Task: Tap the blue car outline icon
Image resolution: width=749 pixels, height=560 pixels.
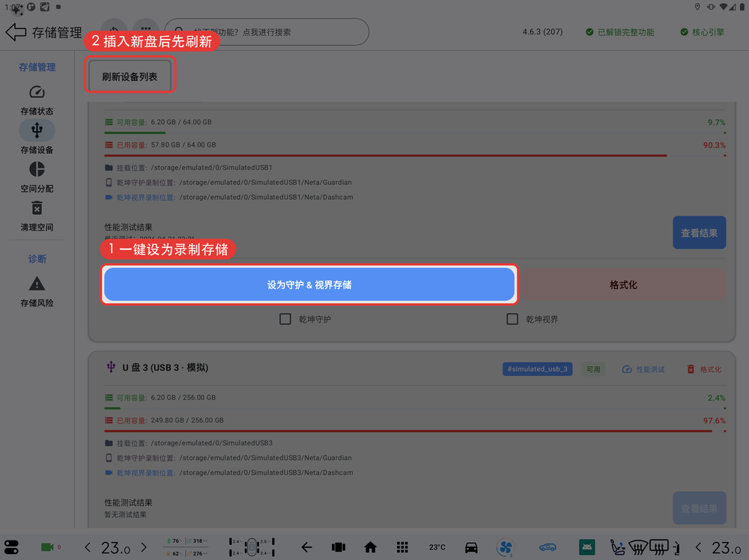Action: 548,547
